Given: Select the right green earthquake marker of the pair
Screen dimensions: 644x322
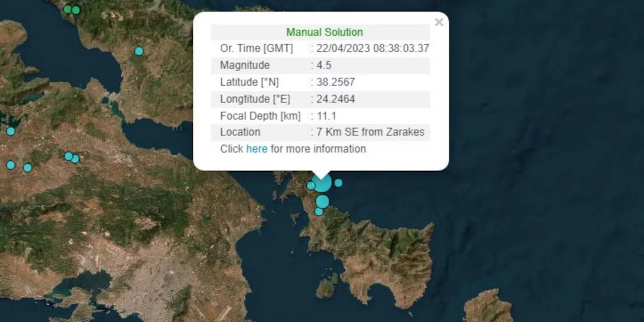Looking at the screenshot, I should [76, 10].
